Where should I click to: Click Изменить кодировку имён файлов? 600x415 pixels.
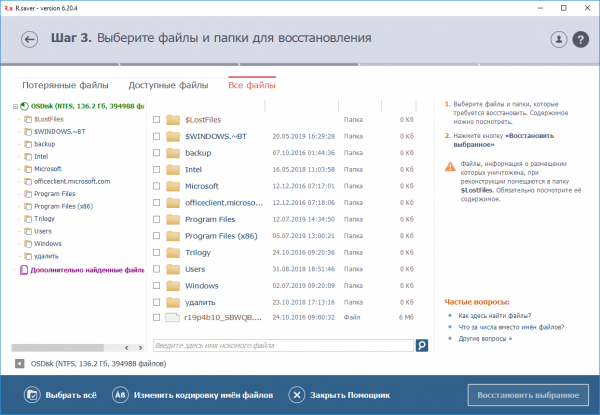click(x=203, y=395)
